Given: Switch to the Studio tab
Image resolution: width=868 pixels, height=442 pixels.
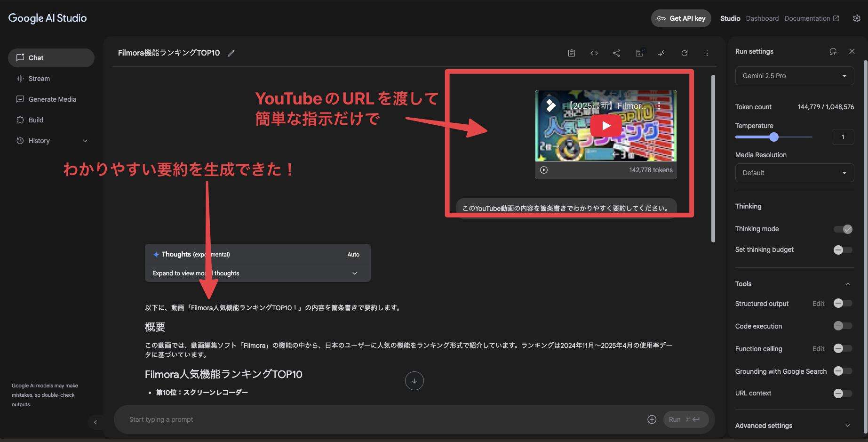Looking at the screenshot, I should pos(730,18).
